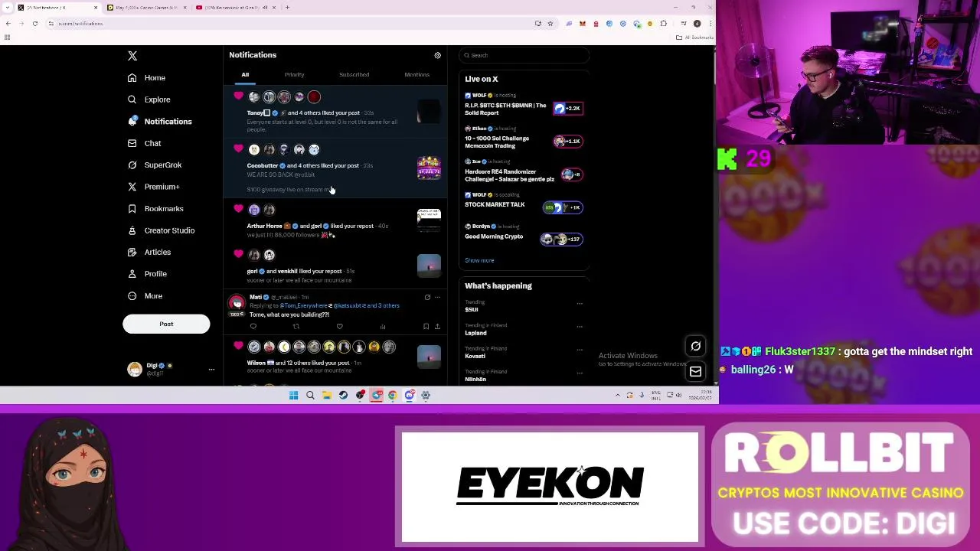Reload the page in browser
This screenshot has width=980, height=551.
pos(35,24)
